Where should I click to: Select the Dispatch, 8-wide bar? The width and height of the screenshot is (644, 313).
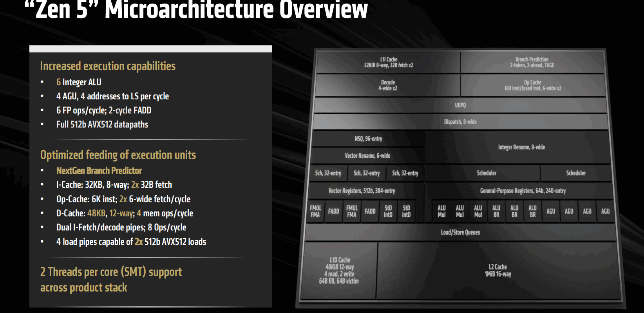point(460,122)
